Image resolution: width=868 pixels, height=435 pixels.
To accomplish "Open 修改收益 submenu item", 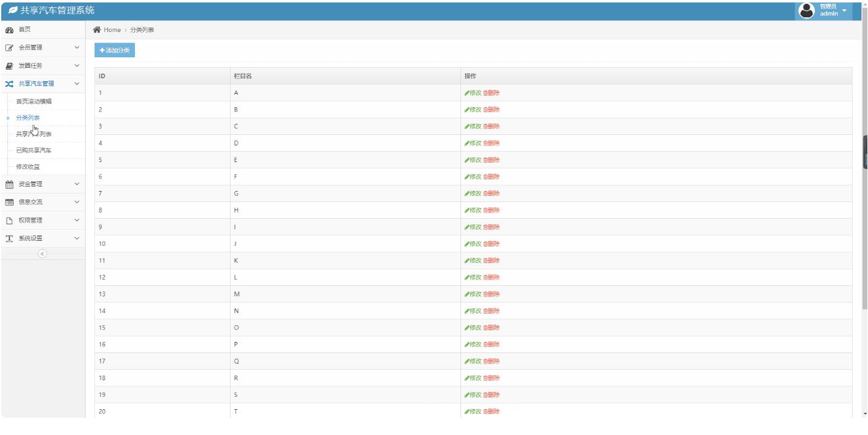I will point(28,167).
